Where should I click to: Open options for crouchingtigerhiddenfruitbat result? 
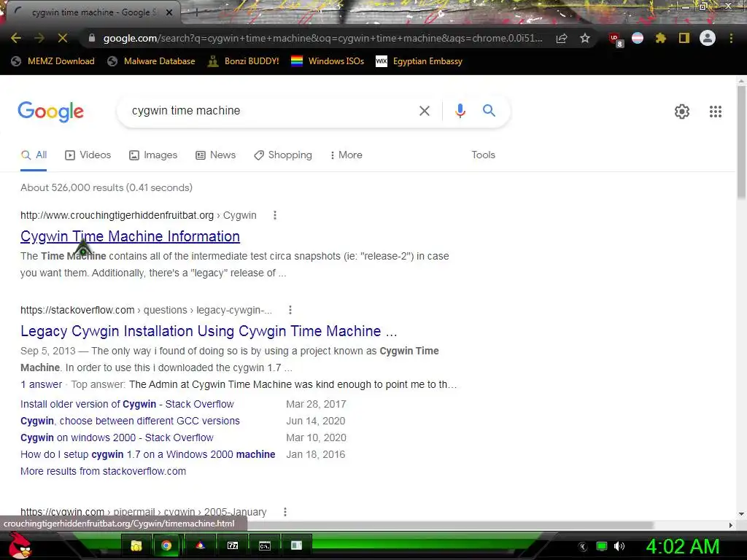(275, 215)
